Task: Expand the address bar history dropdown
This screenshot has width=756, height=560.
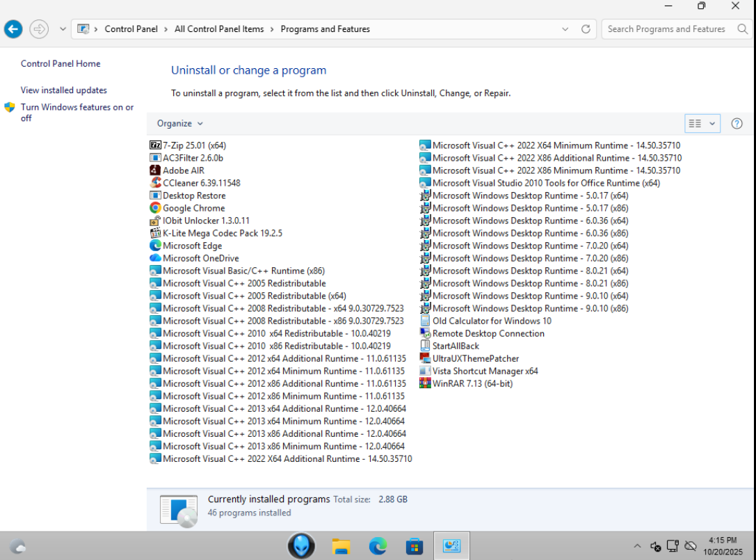Action: point(565,29)
